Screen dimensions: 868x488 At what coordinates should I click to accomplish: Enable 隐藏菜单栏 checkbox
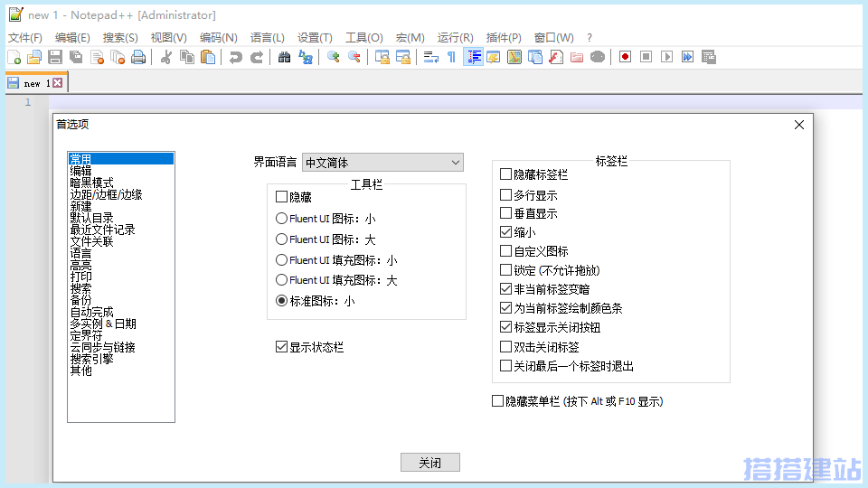497,401
